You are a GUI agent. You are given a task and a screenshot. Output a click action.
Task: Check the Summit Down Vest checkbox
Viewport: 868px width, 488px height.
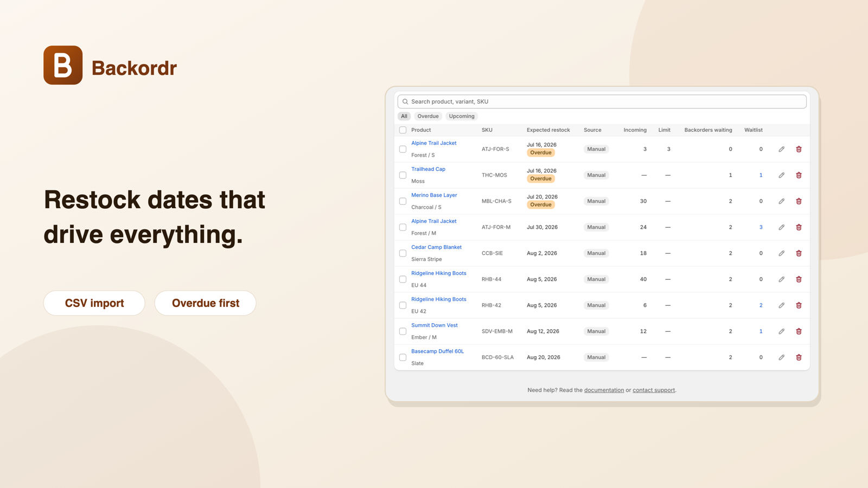403,331
